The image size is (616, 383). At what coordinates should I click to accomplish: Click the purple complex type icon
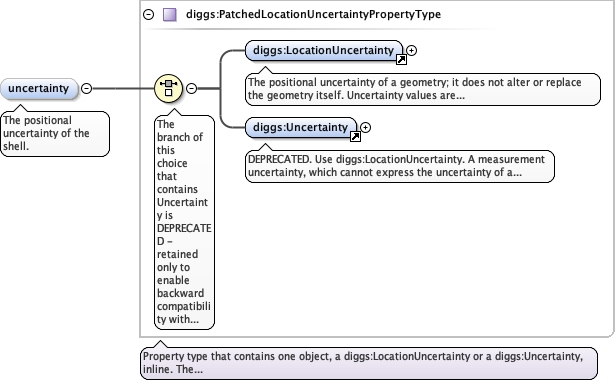coord(170,15)
